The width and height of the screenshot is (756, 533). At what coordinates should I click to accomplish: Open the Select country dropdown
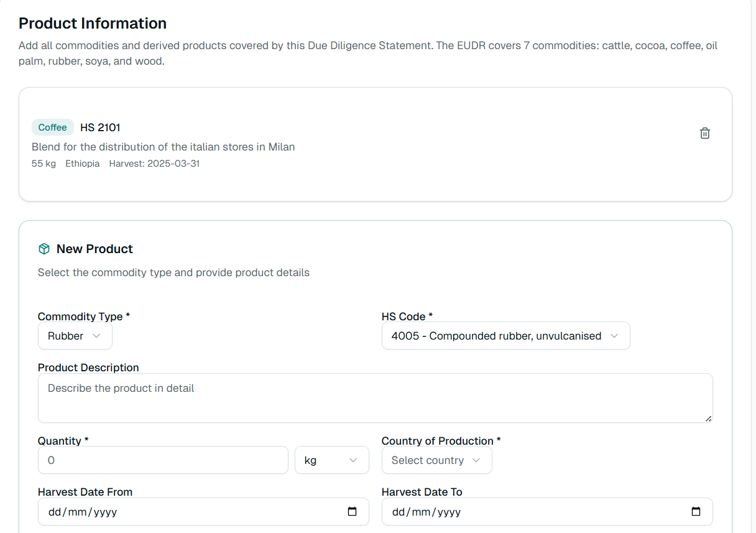click(436, 460)
